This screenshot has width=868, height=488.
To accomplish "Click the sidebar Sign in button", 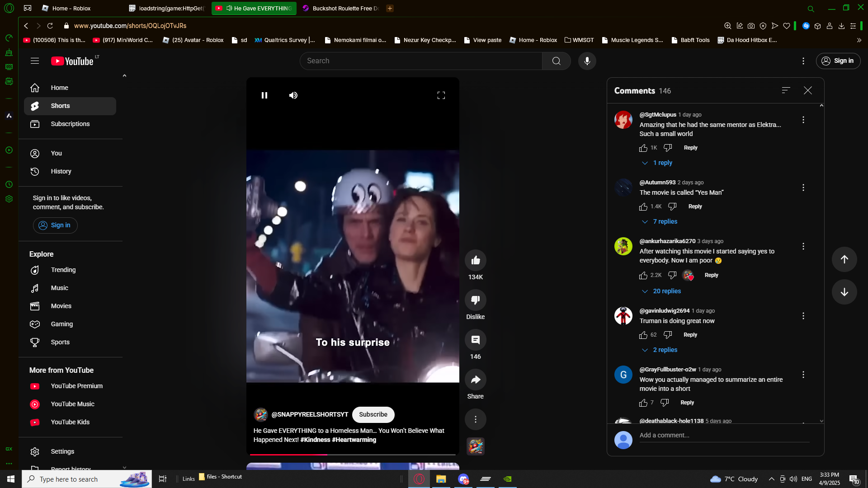I will point(55,225).
